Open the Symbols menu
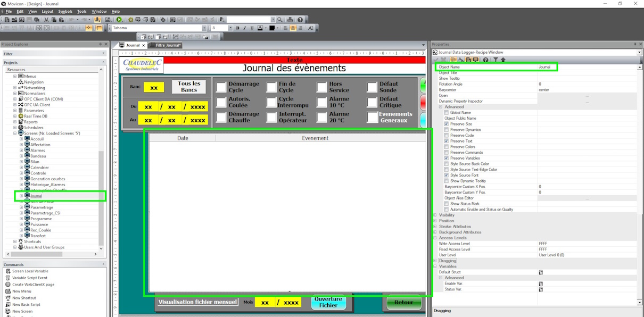The width and height of the screenshot is (644, 317). pos(65,11)
